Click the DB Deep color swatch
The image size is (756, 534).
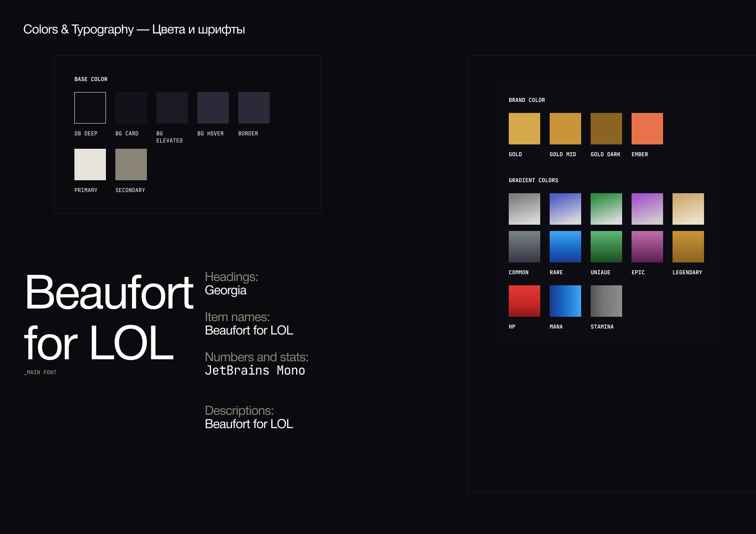click(x=90, y=108)
